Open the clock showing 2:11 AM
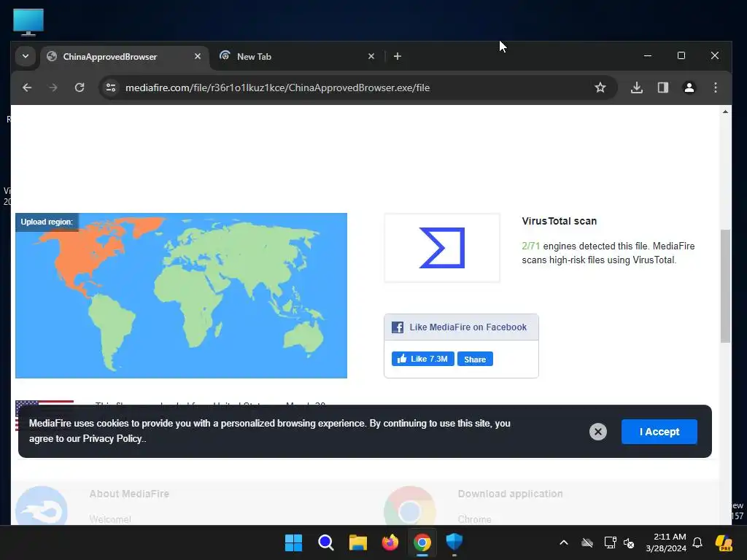Image resolution: width=747 pixels, height=560 pixels. [x=666, y=542]
